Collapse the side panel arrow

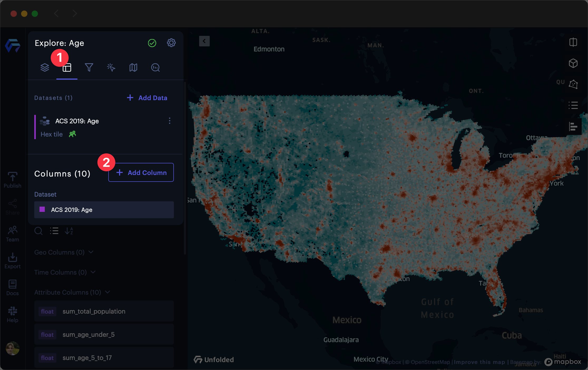204,41
